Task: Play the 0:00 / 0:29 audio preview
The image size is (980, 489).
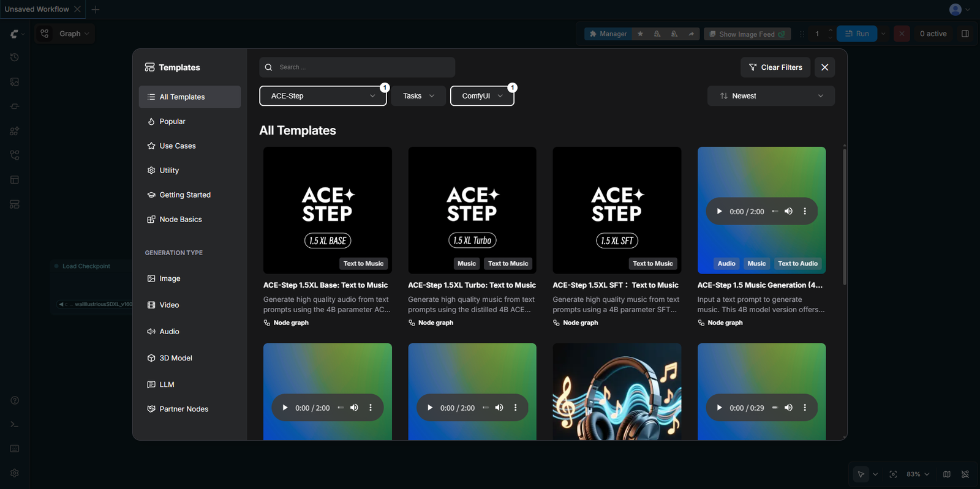Action: (x=719, y=408)
